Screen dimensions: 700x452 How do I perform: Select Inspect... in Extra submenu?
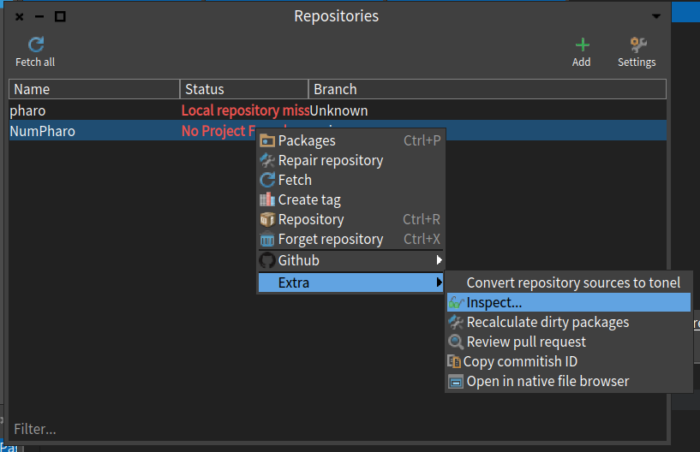[x=569, y=302]
